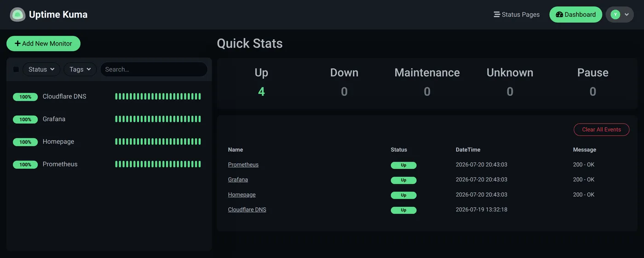Click the Prometheus row 2026-07-20 20:43:03 timestamp

click(x=482, y=164)
